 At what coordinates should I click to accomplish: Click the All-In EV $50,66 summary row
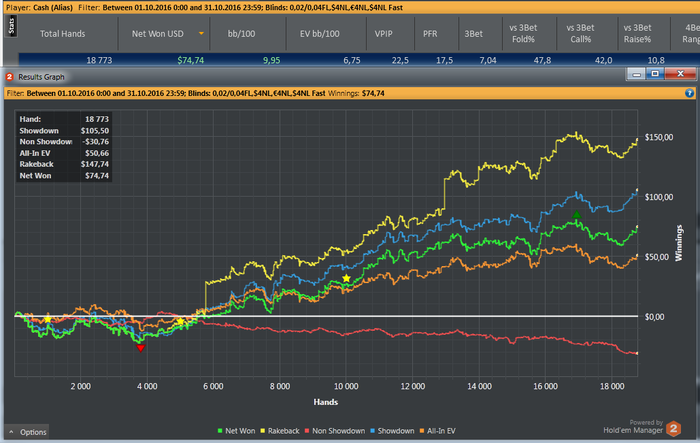coord(64,153)
